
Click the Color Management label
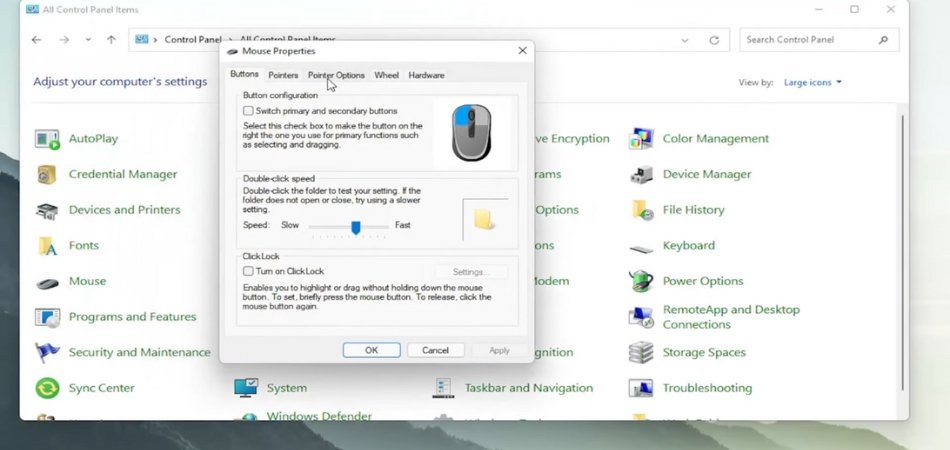[716, 139]
